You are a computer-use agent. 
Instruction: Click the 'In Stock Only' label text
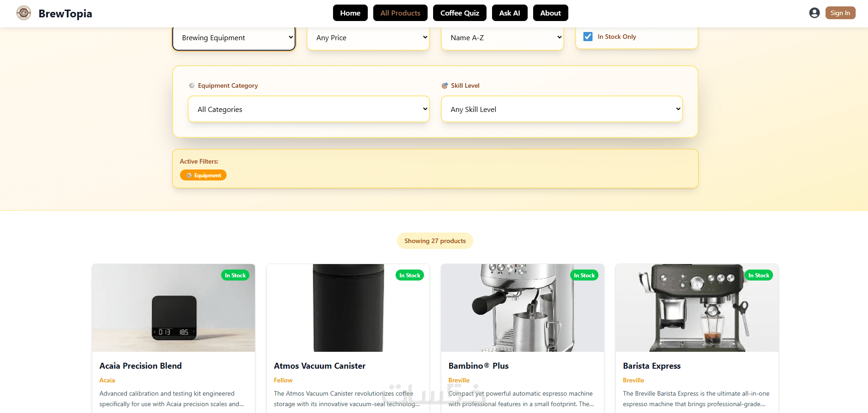(617, 37)
